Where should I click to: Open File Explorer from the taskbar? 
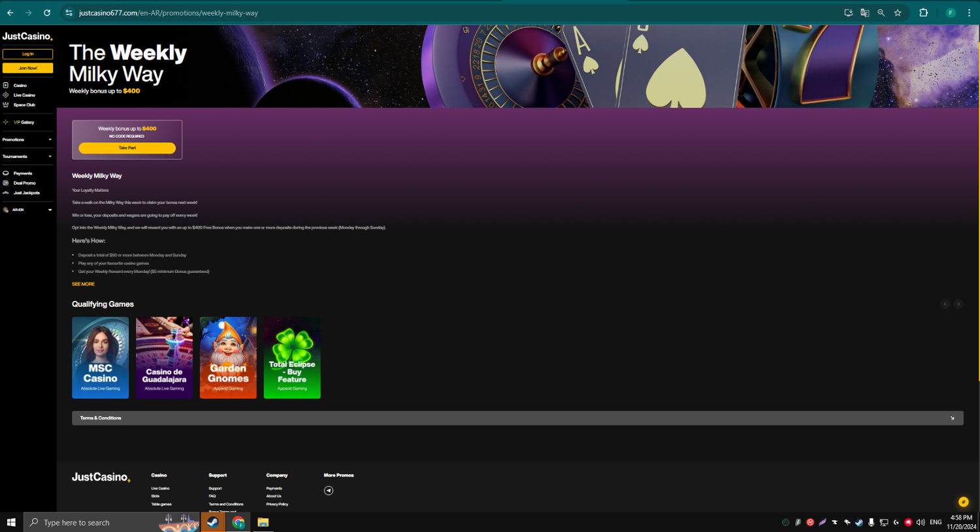(263, 522)
